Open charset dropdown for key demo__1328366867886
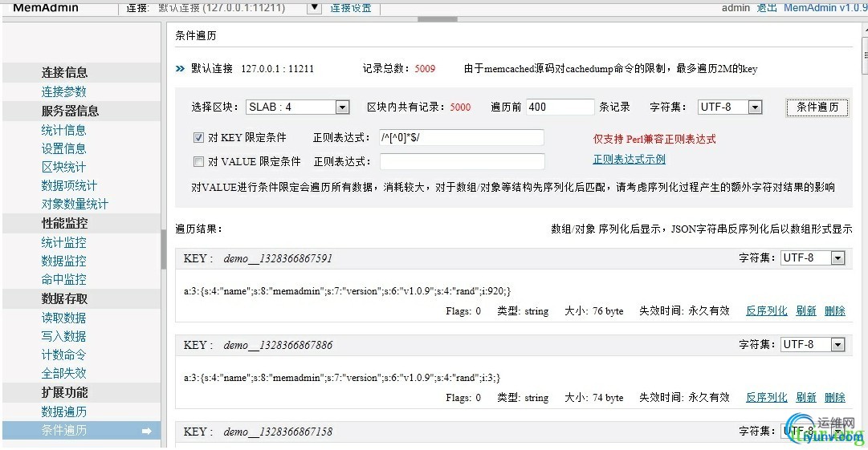Image resolution: width=868 pixels, height=450 pixels. point(813,344)
